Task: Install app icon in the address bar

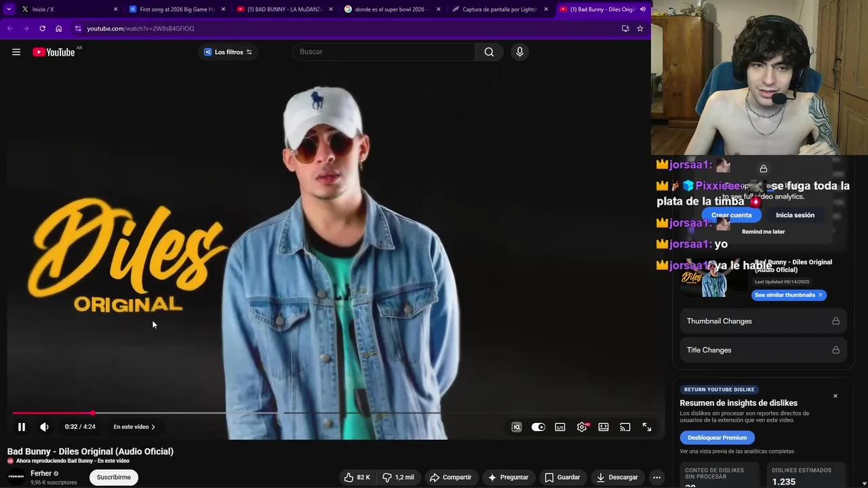Action: (x=625, y=28)
